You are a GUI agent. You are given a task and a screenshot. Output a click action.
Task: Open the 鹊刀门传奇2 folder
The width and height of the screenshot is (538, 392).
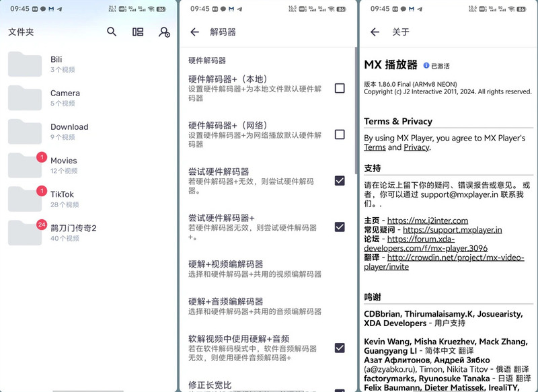pyautogui.click(x=73, y=232)
